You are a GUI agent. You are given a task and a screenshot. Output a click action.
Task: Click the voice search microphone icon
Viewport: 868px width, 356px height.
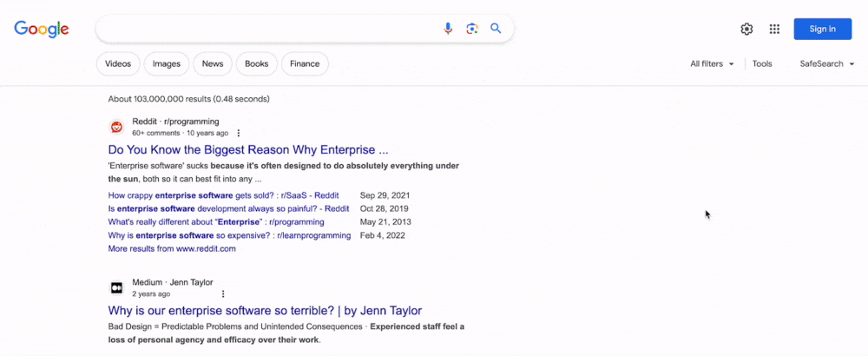pos(448,29)
